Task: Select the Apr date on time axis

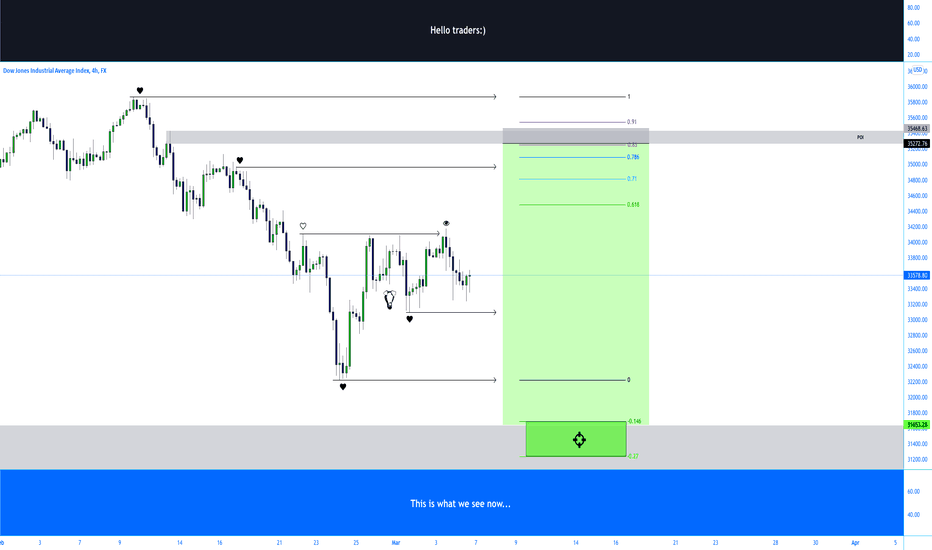Action: pyautogui.click(x=855, y=543)
